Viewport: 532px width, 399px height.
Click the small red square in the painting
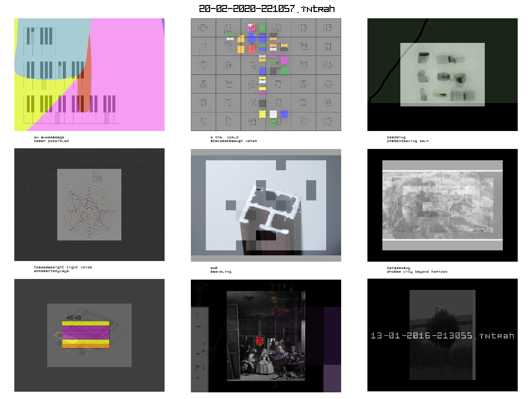point(259,341)
